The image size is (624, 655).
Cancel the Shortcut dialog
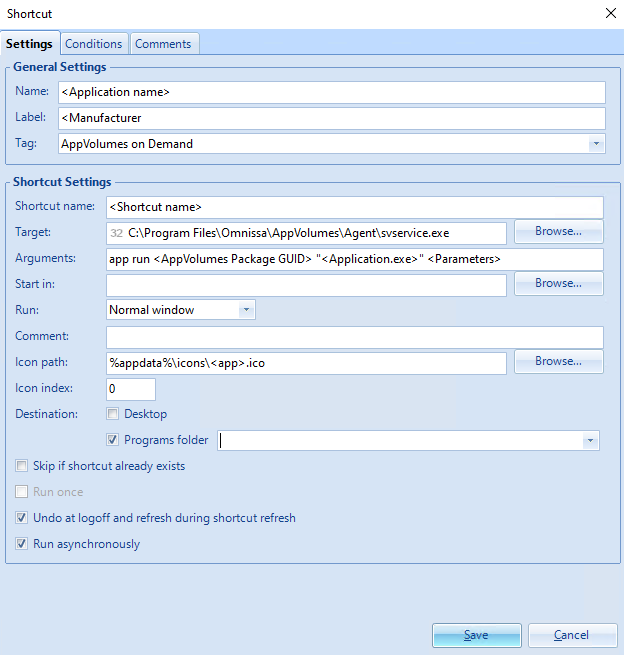click(x=572, y=635)
